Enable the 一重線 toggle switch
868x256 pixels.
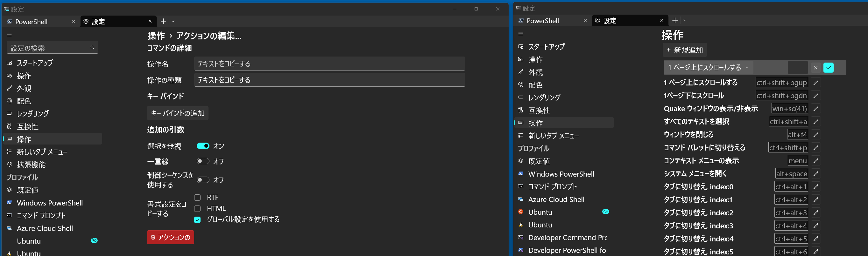point(203,161)
